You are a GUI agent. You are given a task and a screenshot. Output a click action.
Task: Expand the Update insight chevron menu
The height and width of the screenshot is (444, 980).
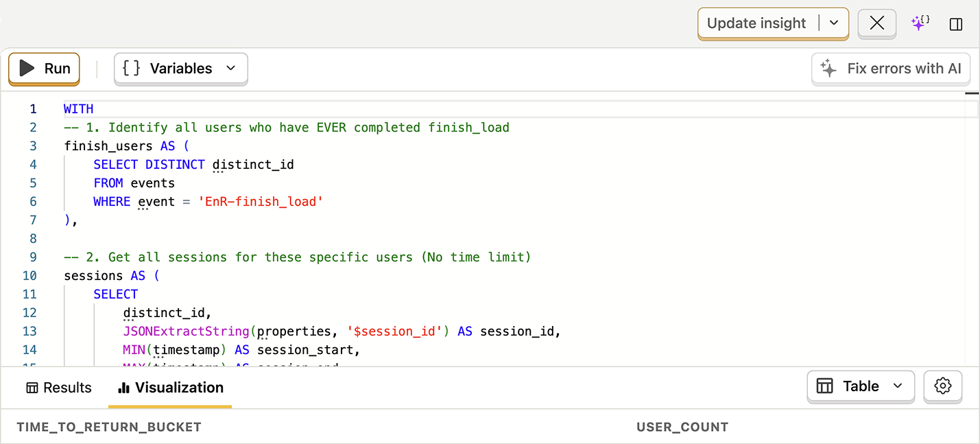coord(834,23)
